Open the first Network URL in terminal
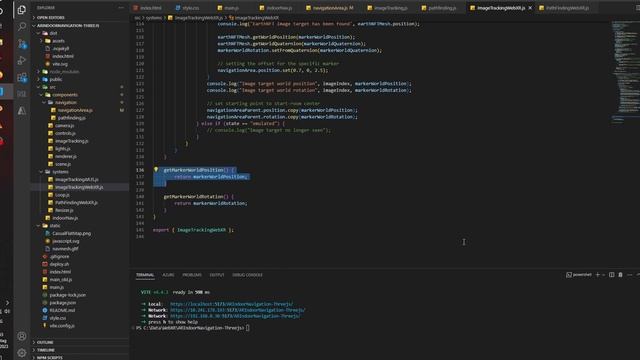 pyautogui.click(x=238, y=310)
